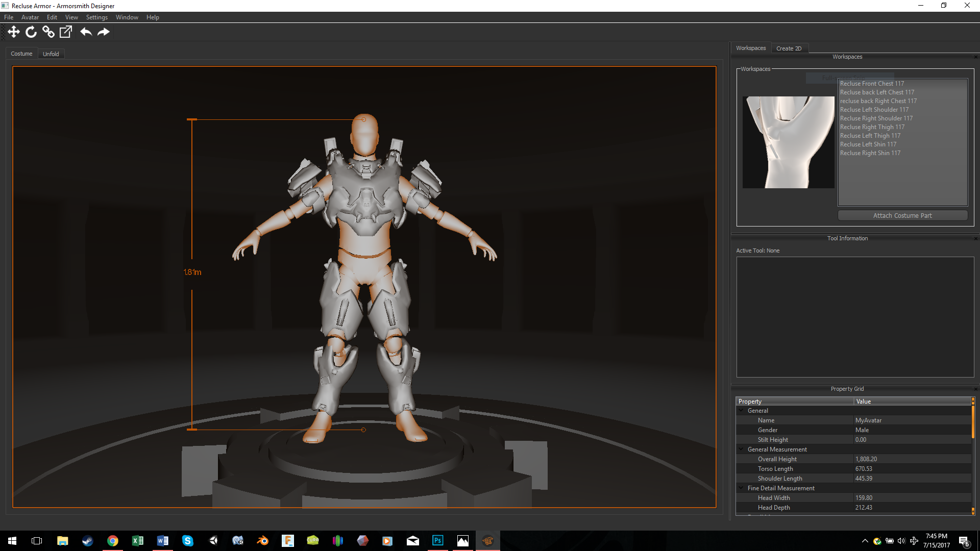The width and height of the screenshot is (980, 551).
Task: Close the Property Grid panel
Action: tap(975, 389)
